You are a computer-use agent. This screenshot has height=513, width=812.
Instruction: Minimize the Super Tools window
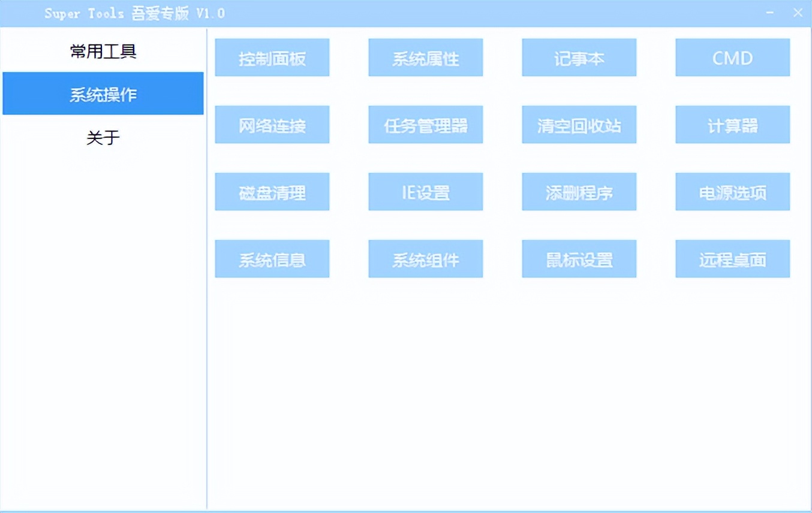click(770, 12)
